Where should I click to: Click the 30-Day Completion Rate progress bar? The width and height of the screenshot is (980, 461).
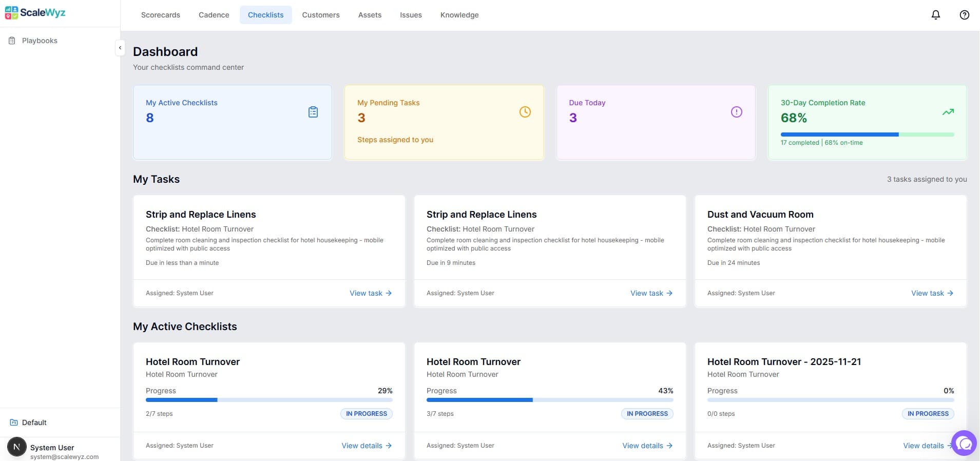click(867, 135)
